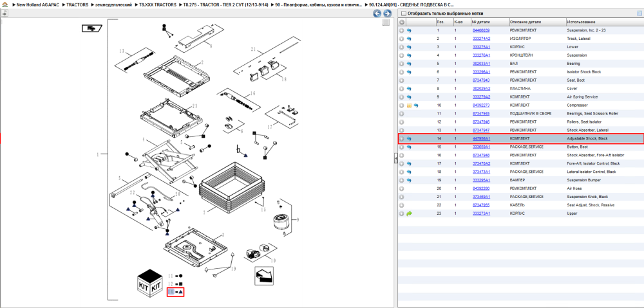Click blue arrow icon for part 382033A1
This screenshot has height=308, width=644.
tap(409, 64)
